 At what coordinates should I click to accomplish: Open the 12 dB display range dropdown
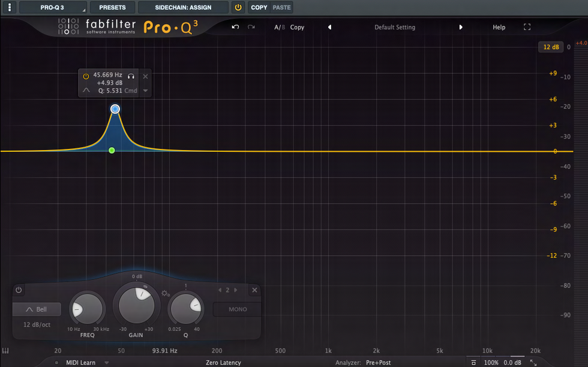point(551,47)
